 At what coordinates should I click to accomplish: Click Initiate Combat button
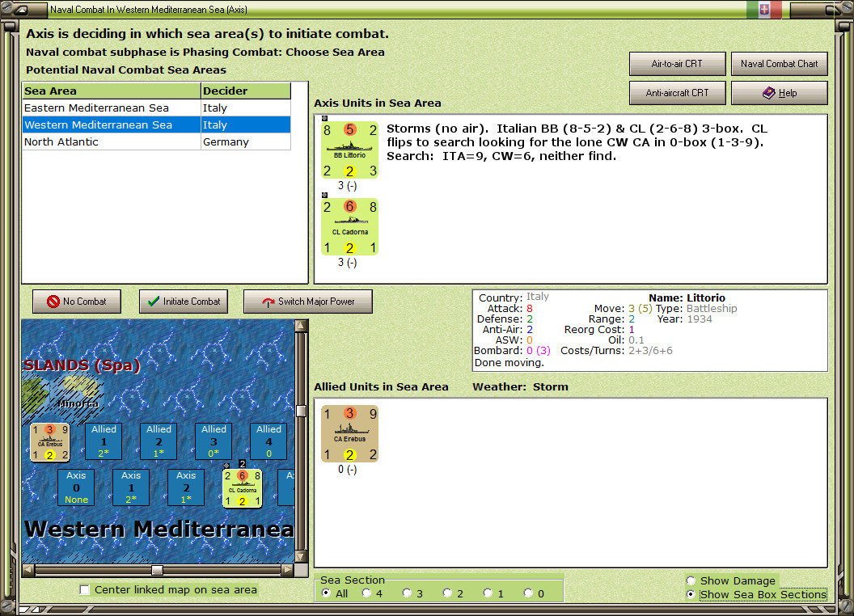pyautogui.click(x=184, y=302)
